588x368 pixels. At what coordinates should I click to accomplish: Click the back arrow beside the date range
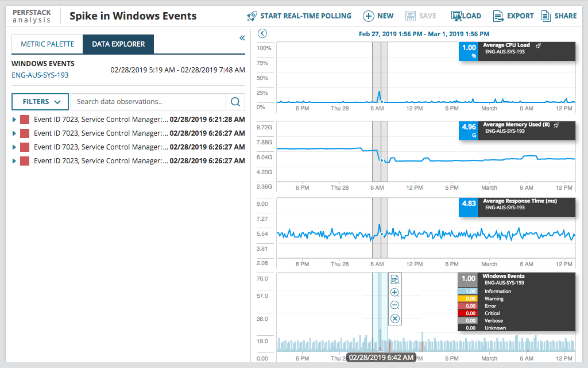point(262,33)
